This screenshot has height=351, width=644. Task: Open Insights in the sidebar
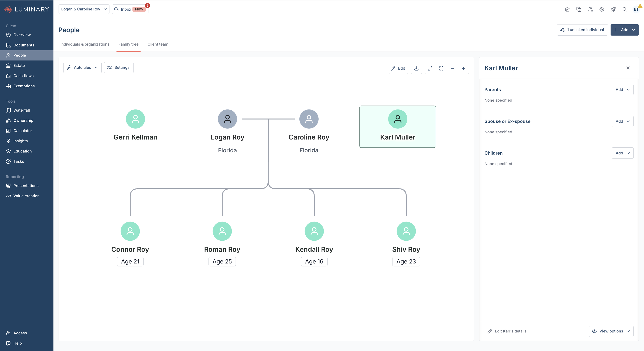(x=26, y=141)
